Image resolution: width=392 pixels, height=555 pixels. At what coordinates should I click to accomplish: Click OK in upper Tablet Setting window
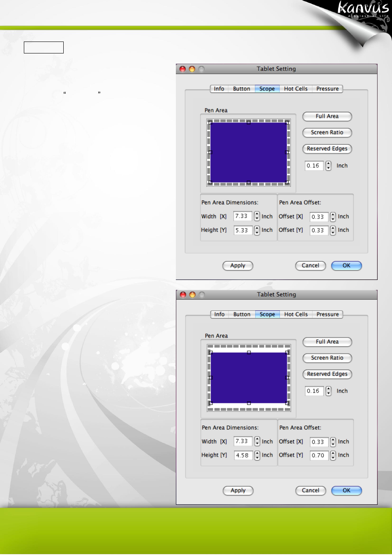346,266
